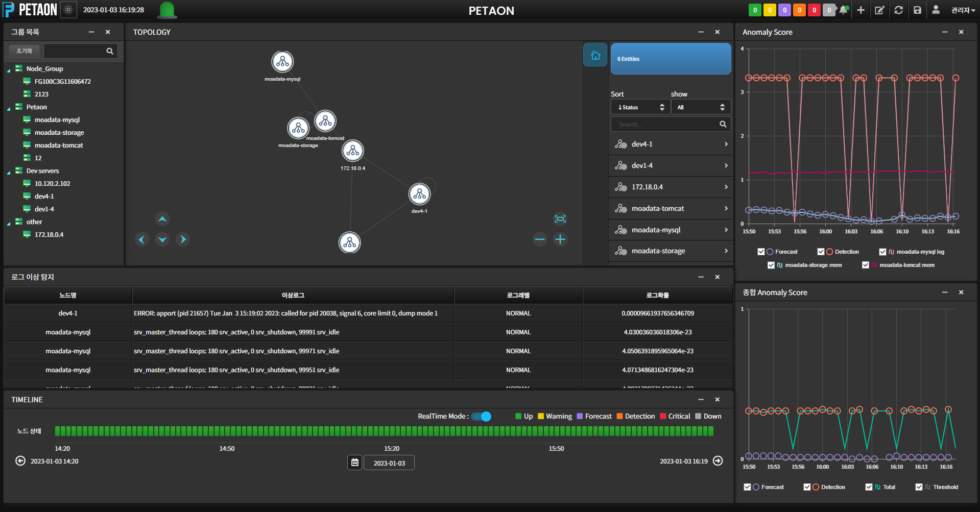Select the dev4-1 topology node

point(420,194)
